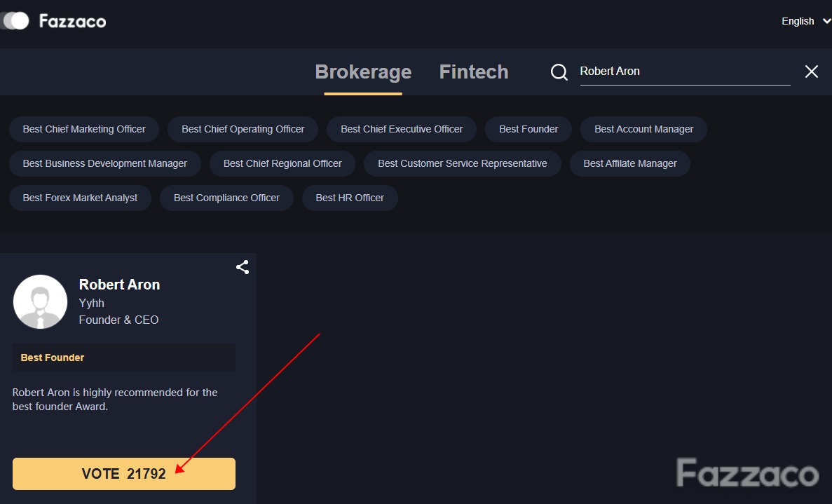Choose Best Account Manager category

(x=643, y=129)
